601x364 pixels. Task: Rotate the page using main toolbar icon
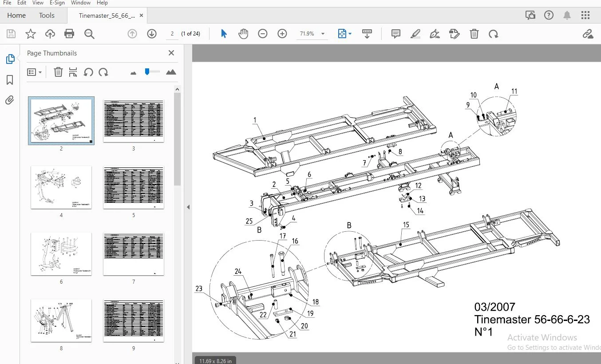point(494,34)
